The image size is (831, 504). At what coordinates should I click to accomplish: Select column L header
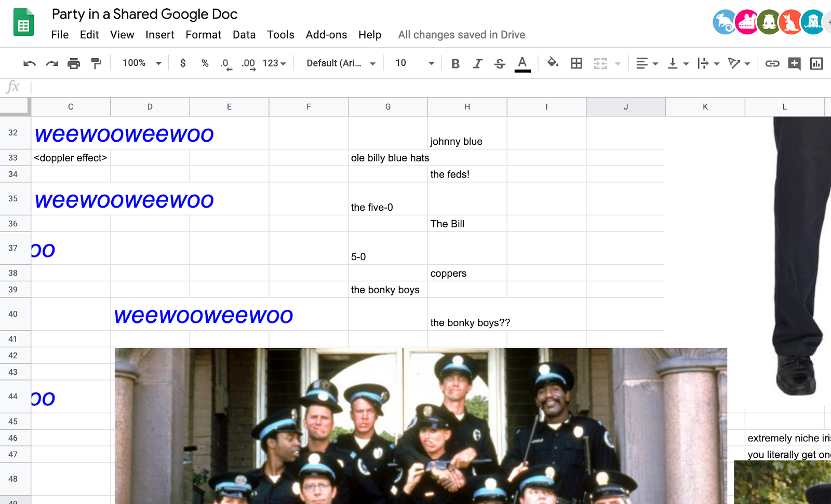pyautogui.click(x=784, y=107)
